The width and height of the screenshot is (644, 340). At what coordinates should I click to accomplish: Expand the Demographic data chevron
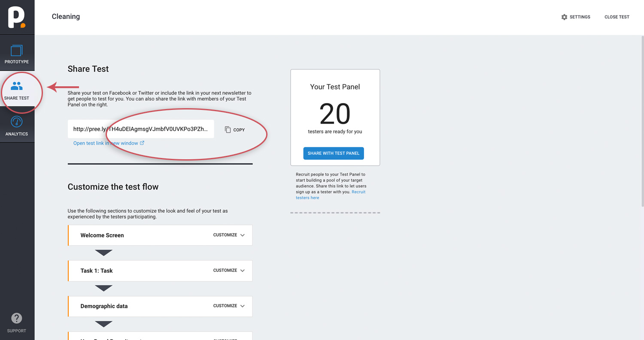(x=243, y=306)
